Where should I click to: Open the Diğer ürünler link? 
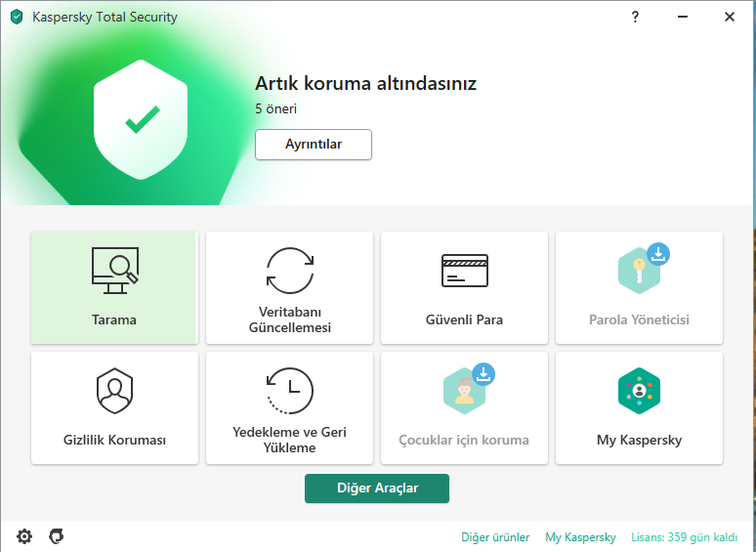pos(495,537)
